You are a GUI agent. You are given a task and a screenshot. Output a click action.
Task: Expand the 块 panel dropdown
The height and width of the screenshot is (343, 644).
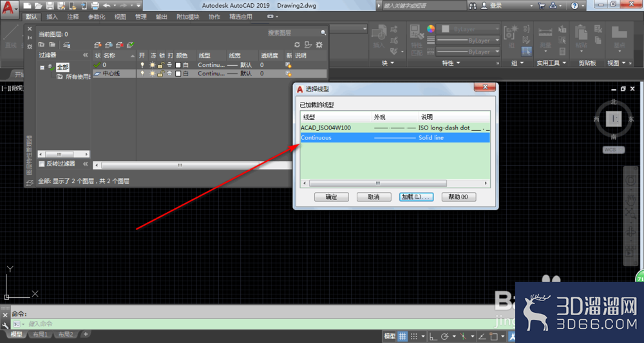(x=388, y=63)
